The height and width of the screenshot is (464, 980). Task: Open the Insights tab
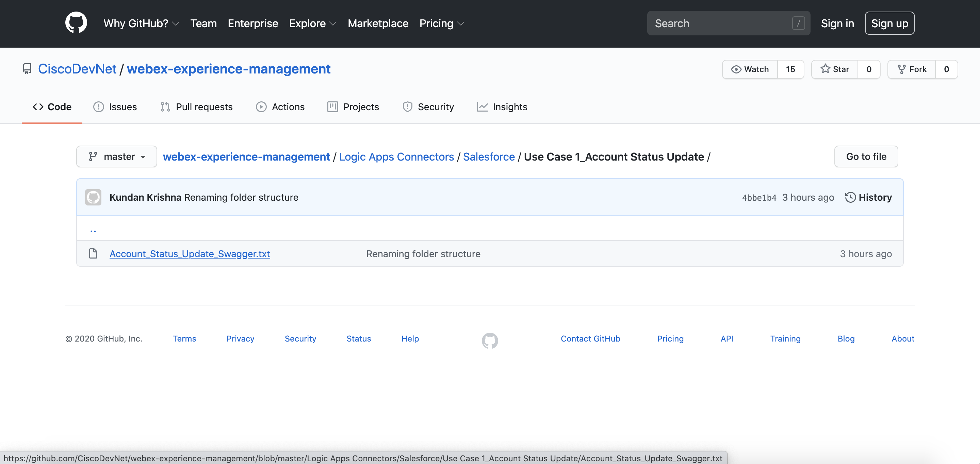(x=502, y=107)
